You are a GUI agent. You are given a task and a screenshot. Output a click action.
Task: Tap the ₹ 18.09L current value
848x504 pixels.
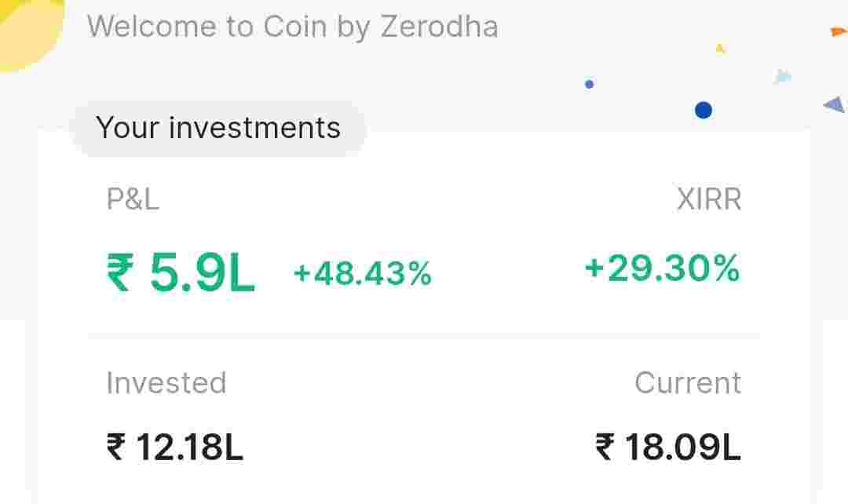pos(668,447)
